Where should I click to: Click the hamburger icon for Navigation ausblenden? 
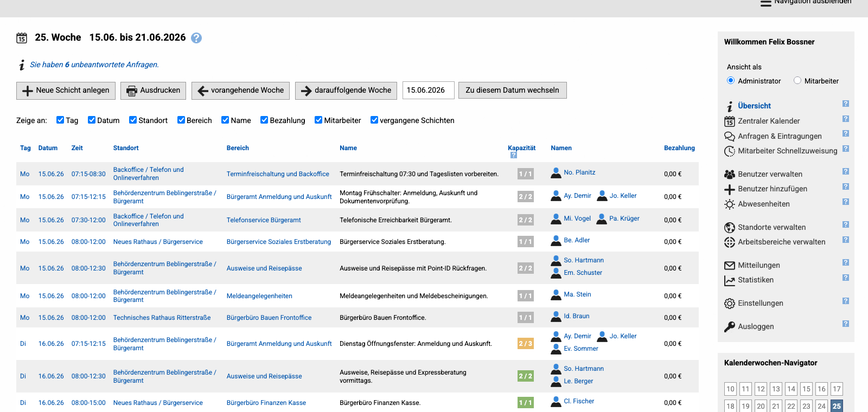tap(765, 3)
